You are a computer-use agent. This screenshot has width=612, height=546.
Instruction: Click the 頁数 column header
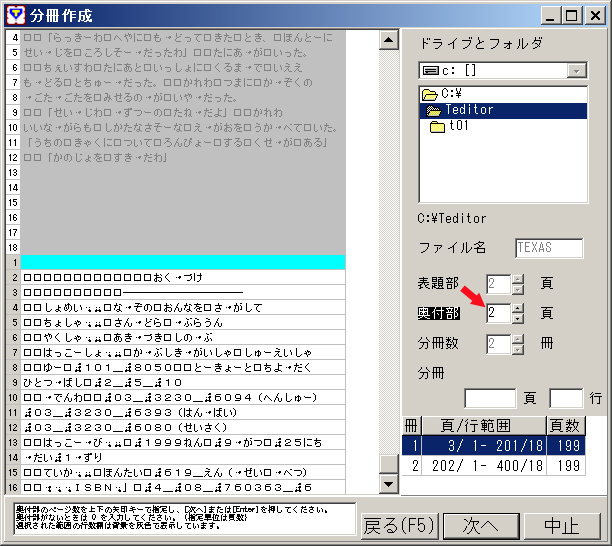[566, 425]
